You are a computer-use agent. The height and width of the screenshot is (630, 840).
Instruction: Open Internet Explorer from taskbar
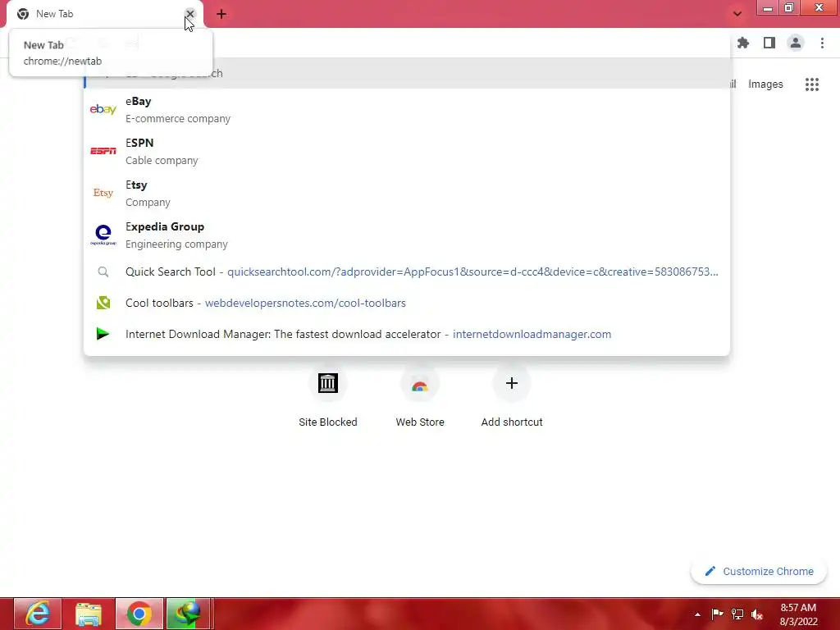click(x=38, y=614)
